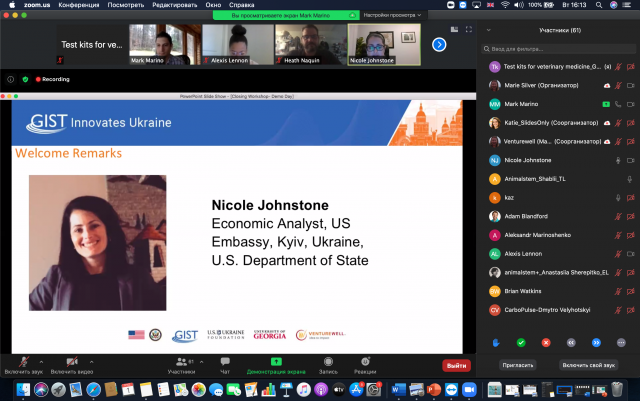
Task: Click the red leave meeting button
Action: tap(456, 365)
